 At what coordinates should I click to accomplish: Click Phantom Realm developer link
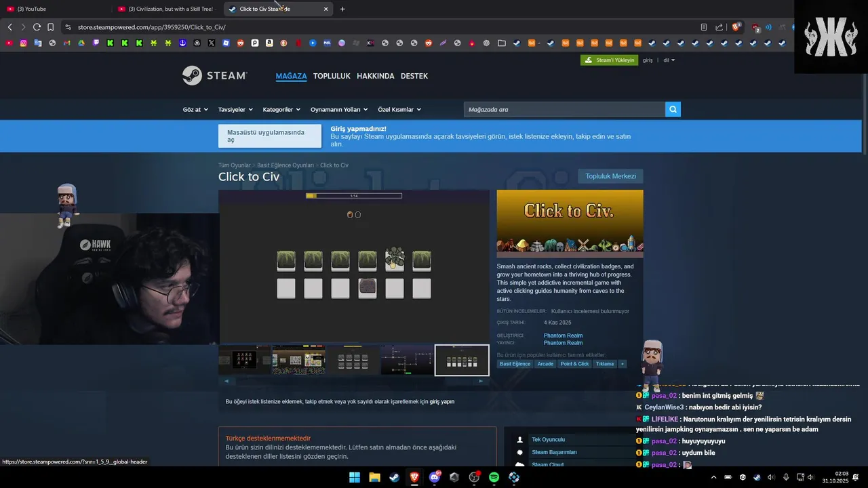(563, 335)
